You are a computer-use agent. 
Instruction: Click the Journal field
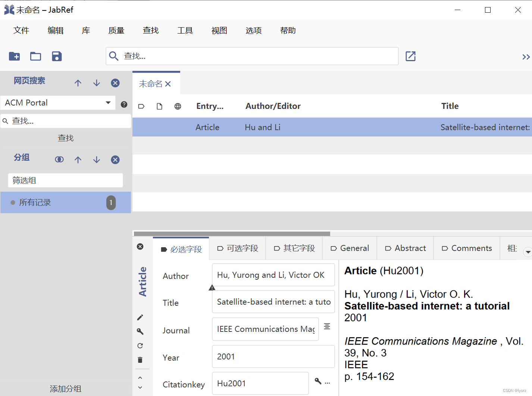coord(266,329)
